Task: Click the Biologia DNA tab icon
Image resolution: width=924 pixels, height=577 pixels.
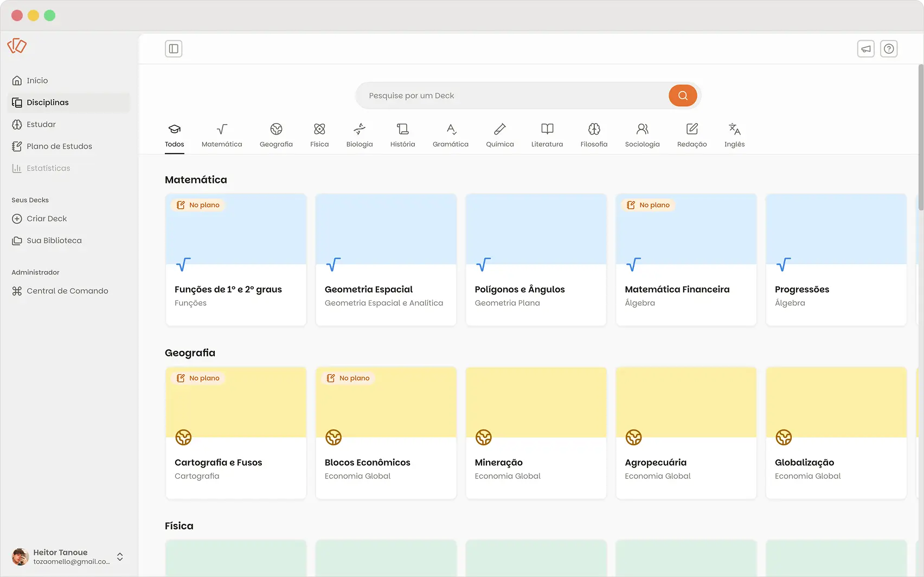Action: click(360, 129)
